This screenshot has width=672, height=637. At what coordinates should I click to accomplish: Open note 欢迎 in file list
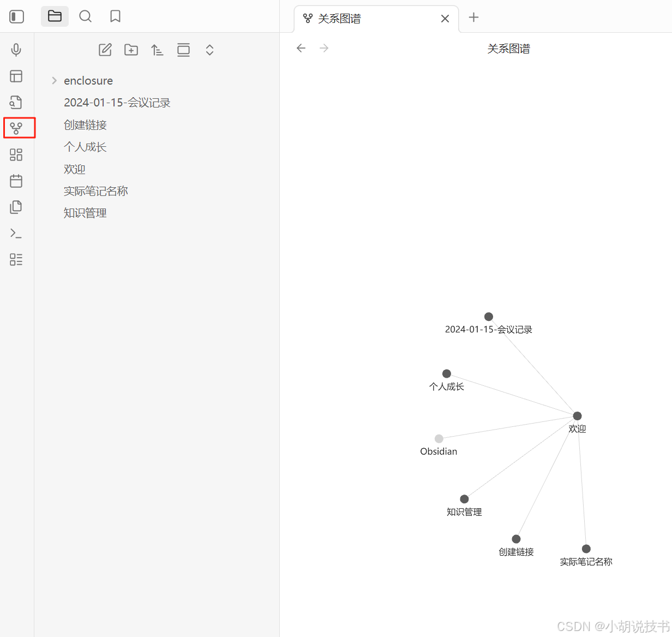pyautogui.click(x=75, y=169)
